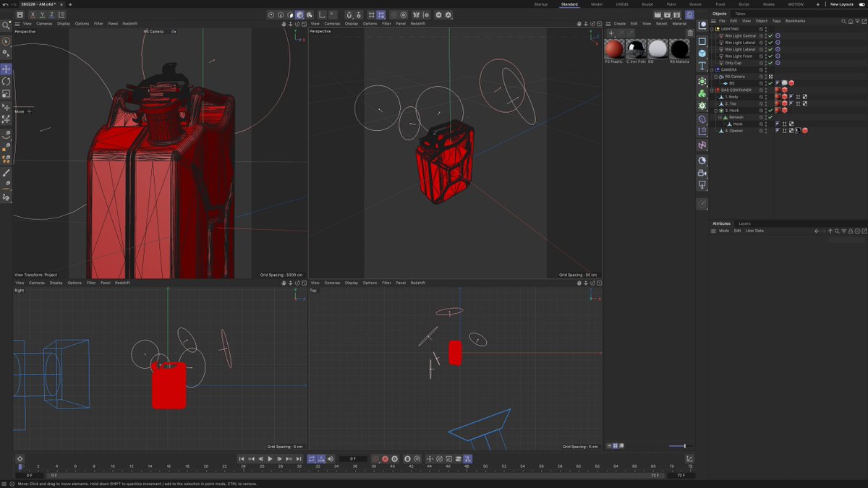Switch to the Model layout tab
Screen dimensions: 868x488
pyautogui.click(x=596, y=4)
